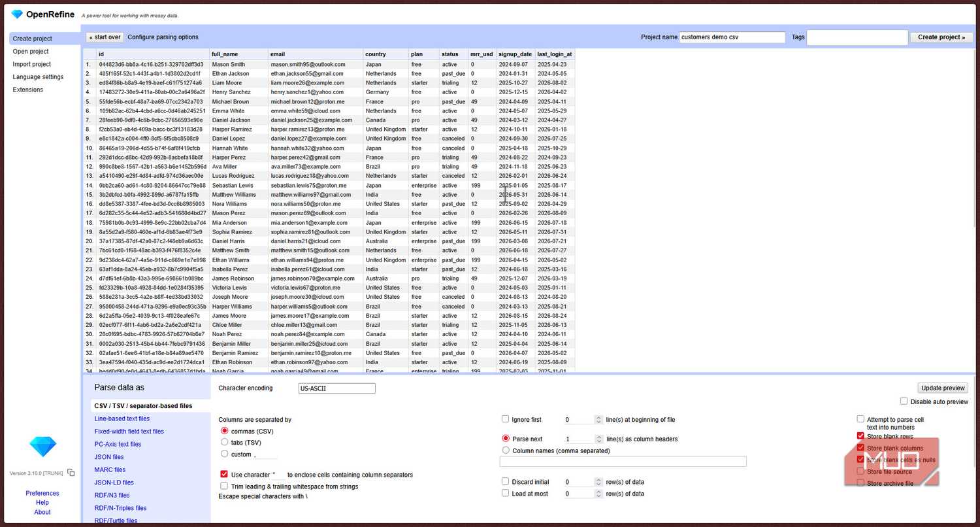The width and height of the screenshot is (980, 527).
Task: Click the Tags input field
Action: pyautogui.click(x=857, y=37)
